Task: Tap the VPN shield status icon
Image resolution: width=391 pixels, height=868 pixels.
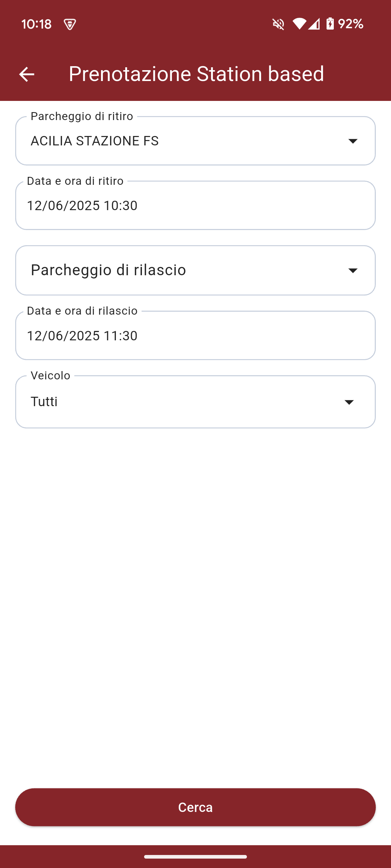Action: click(x=70, y=24)
